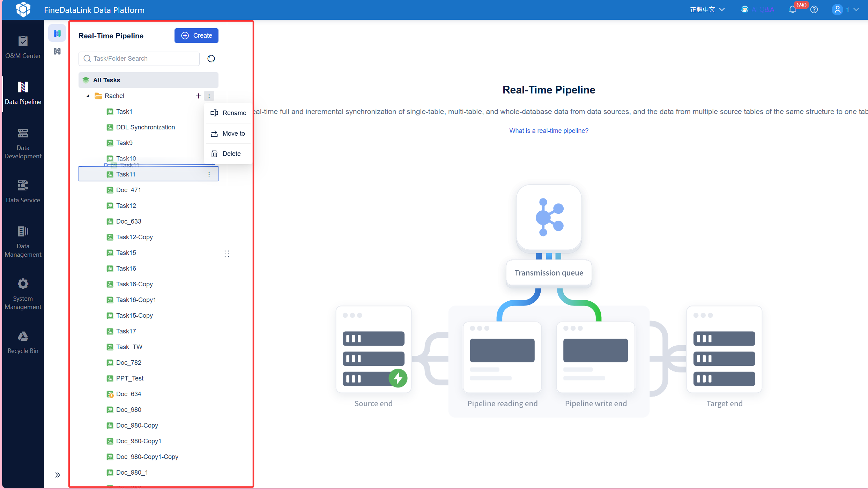Click the FineDataLink logo icon
The image size is (868, 490).
pyautogui.click(x=23, y=9)
